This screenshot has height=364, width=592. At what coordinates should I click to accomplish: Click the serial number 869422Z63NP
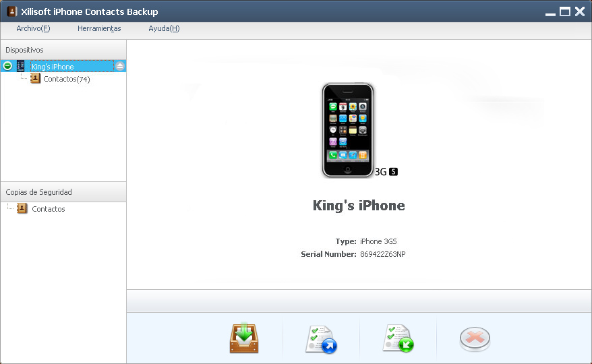click(383, 254)
